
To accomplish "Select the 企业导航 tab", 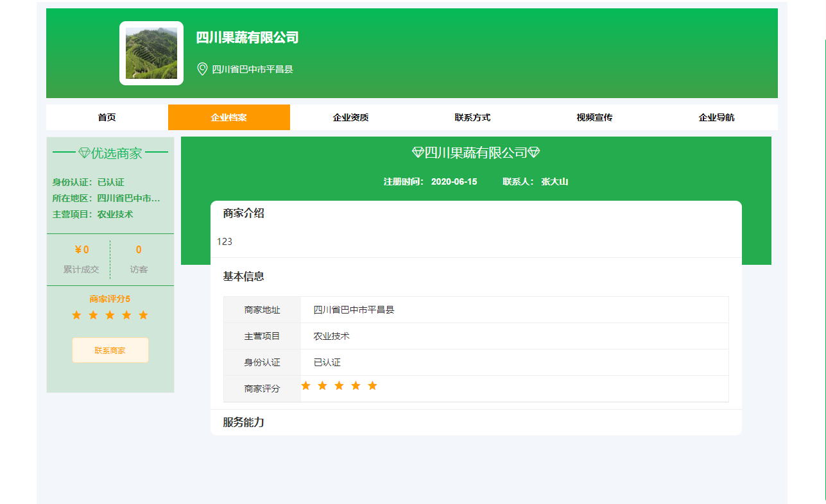I will (716, 117).
